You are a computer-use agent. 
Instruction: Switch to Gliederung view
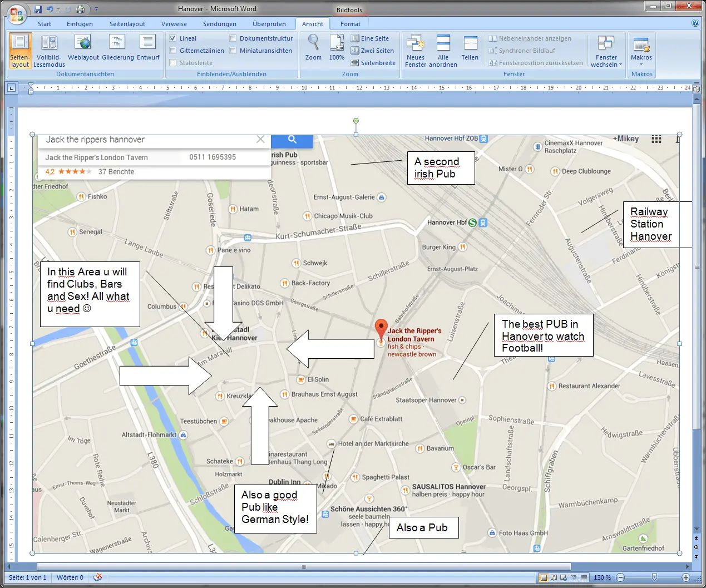[118, 47]
